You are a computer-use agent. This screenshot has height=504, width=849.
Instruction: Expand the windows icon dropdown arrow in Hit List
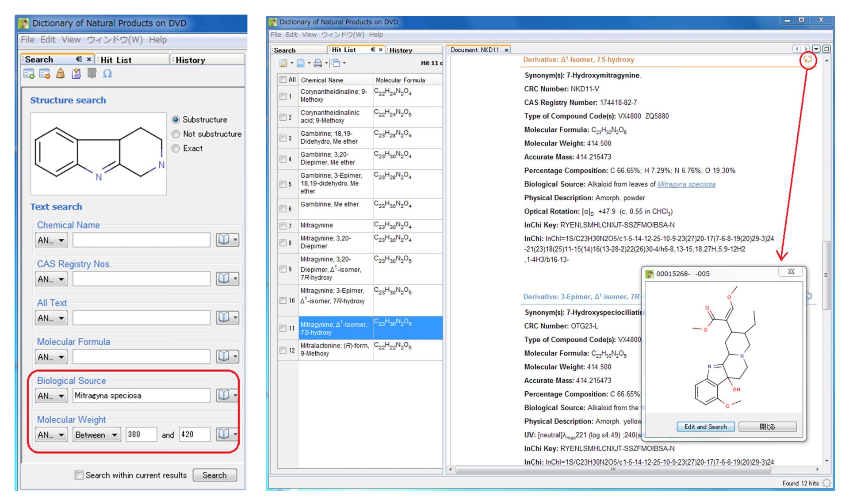pyautogui.click(x=344, y=63)
